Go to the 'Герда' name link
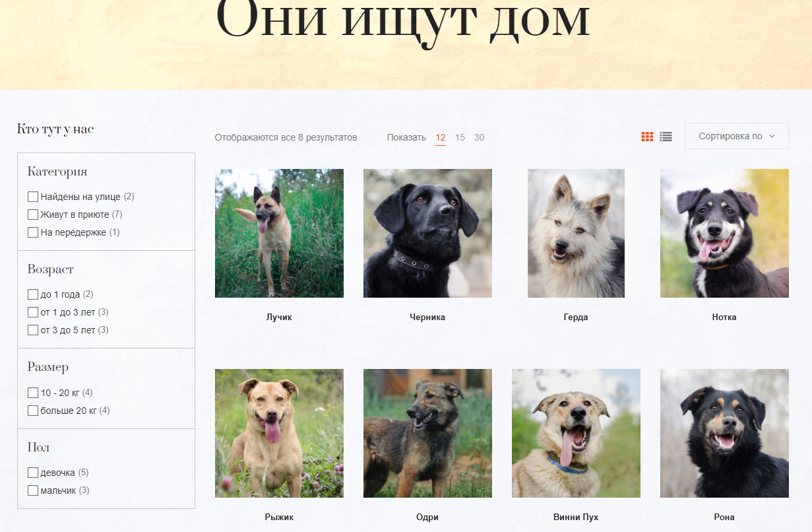812x532 pixels. 576,317
